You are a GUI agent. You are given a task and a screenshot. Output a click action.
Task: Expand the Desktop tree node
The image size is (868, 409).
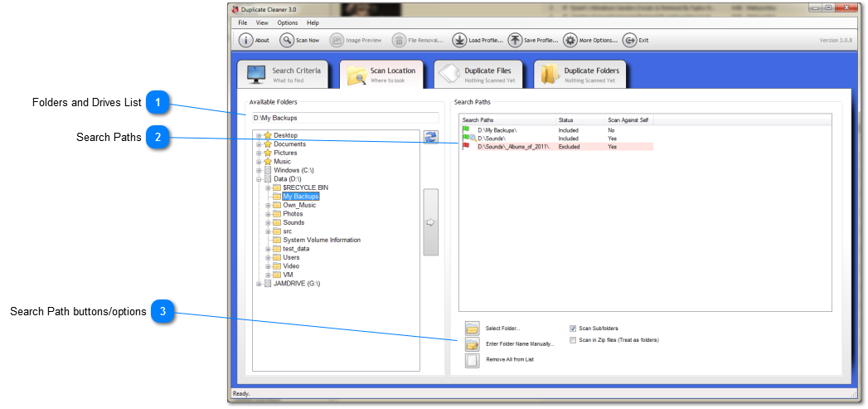[x=259, y=135]
